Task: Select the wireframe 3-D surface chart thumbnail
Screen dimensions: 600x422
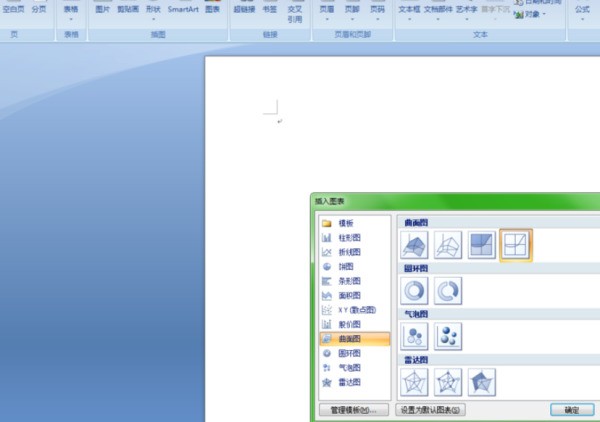Action: tap(448, 244)
